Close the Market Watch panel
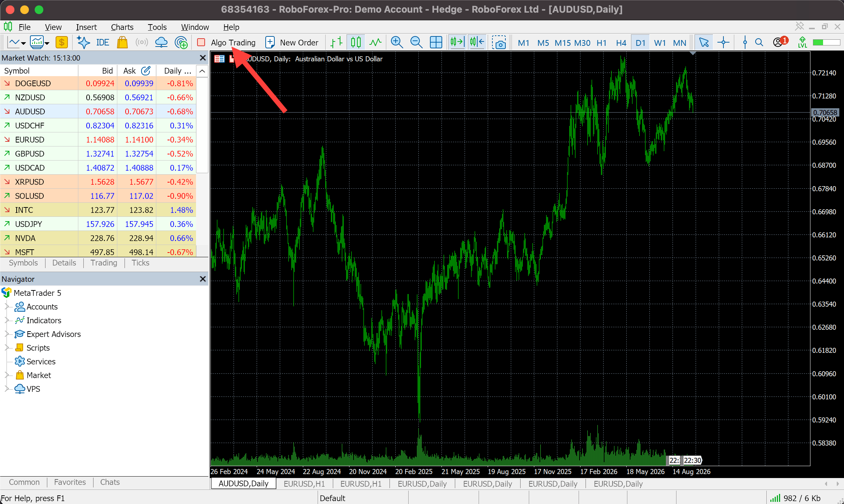 click(203, 58)
